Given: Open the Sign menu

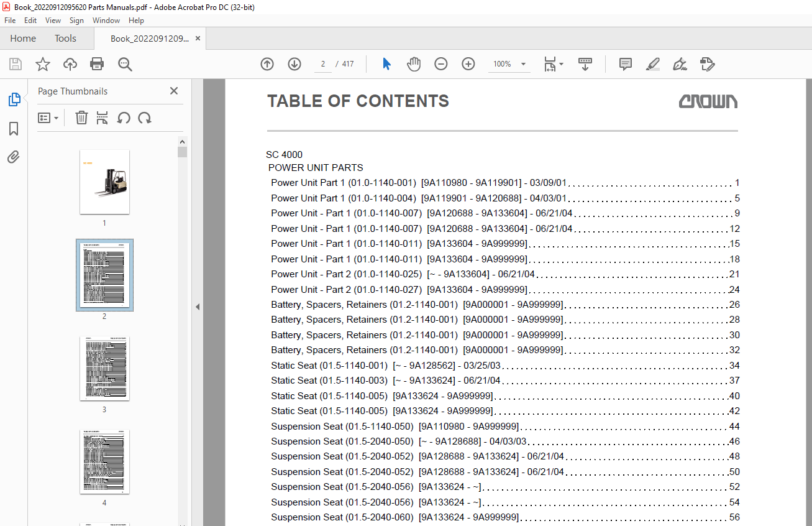Looking at the screenshot, I should coord(76,21).
